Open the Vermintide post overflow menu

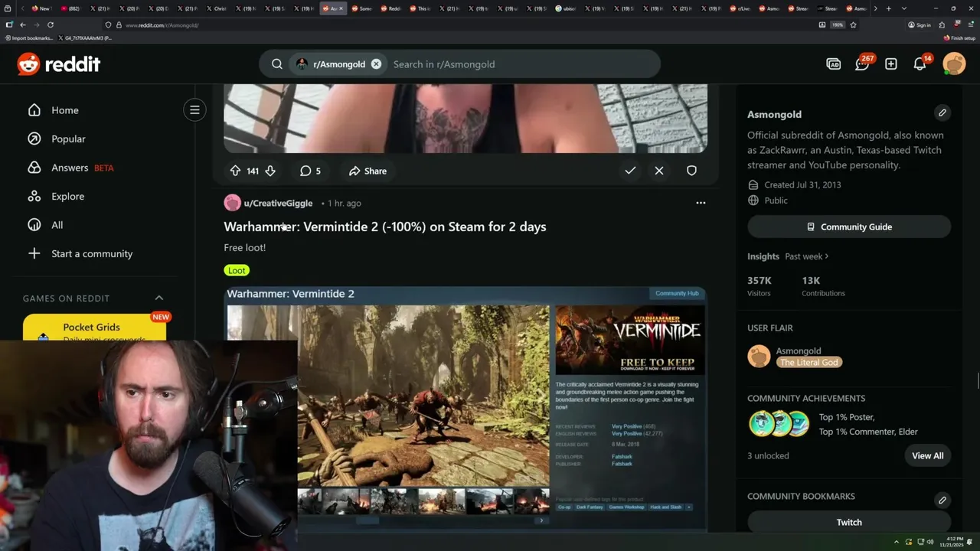tap(701, 203)
